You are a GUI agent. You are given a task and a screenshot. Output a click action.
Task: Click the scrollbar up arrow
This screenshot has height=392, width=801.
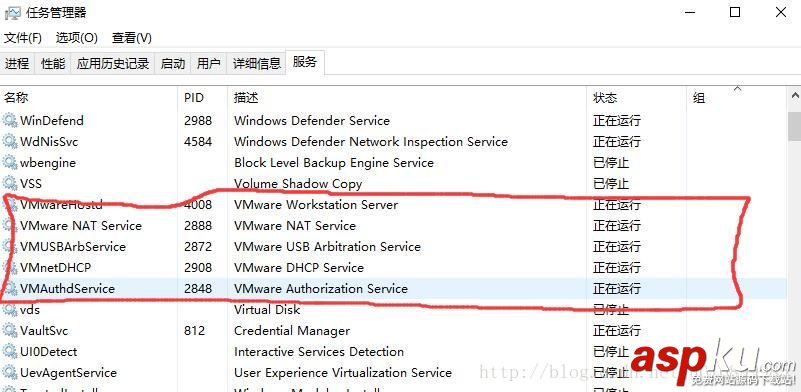(x=794, y=96)
